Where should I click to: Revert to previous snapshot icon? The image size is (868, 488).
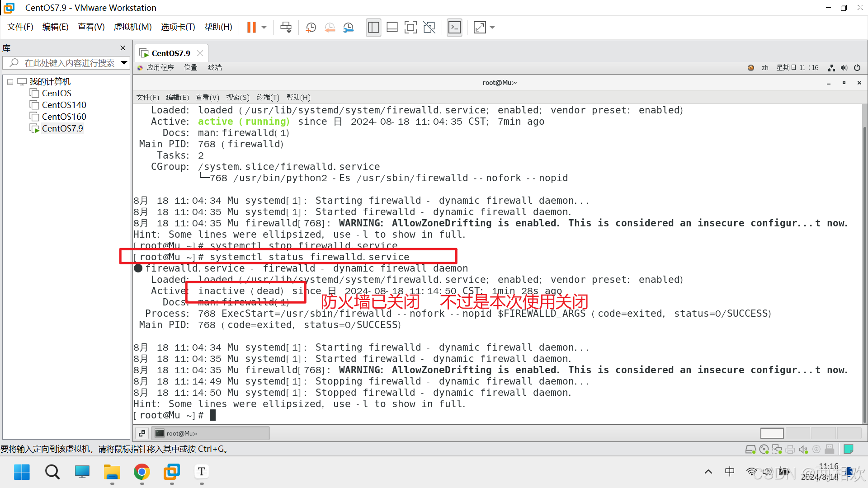[x=330, y=28]
